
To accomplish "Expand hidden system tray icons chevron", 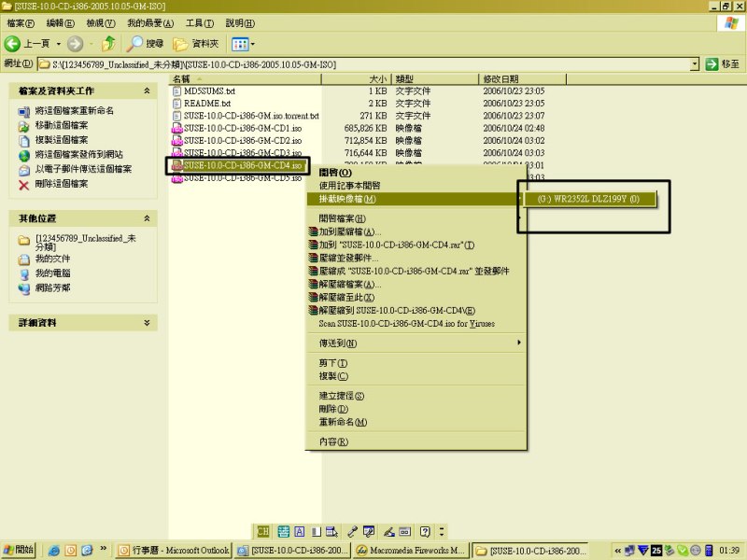I will [x=617, y=551].
